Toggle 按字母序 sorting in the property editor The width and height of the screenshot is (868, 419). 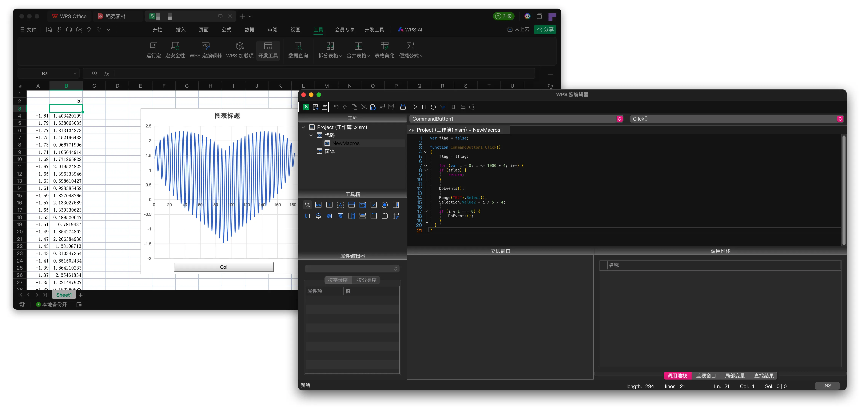coord(338,280)
